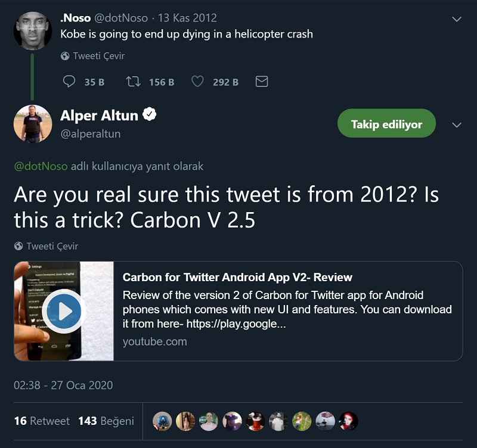
Task: Open the @dotNoso mention in the reply line
Action: coord(41,166)
